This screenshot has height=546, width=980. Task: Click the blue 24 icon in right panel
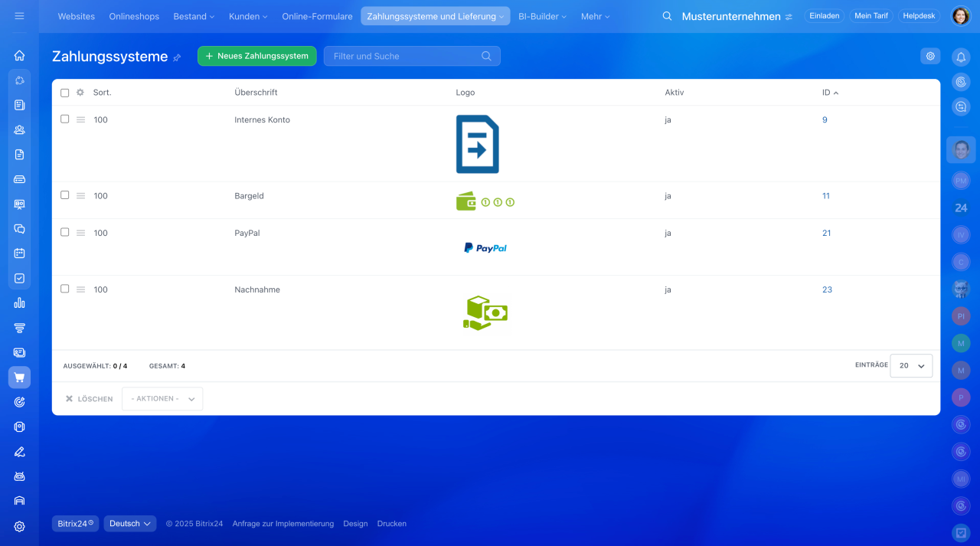point(961,208)
